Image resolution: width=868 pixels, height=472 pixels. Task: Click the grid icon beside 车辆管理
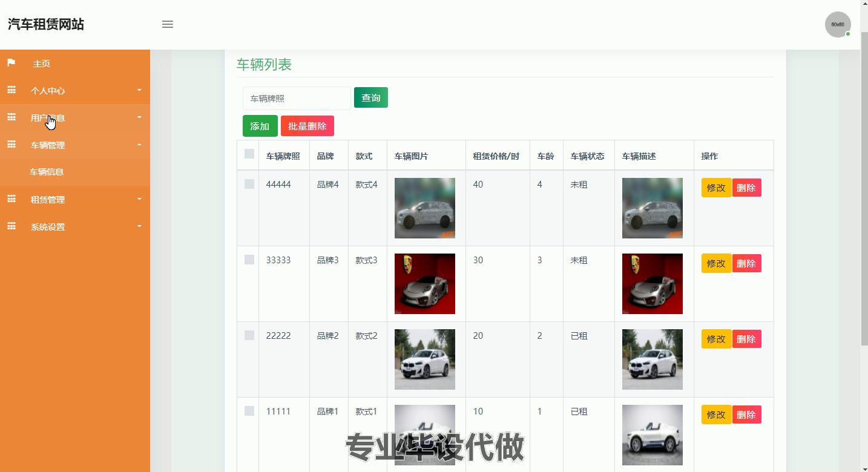(x=12, y=145)
